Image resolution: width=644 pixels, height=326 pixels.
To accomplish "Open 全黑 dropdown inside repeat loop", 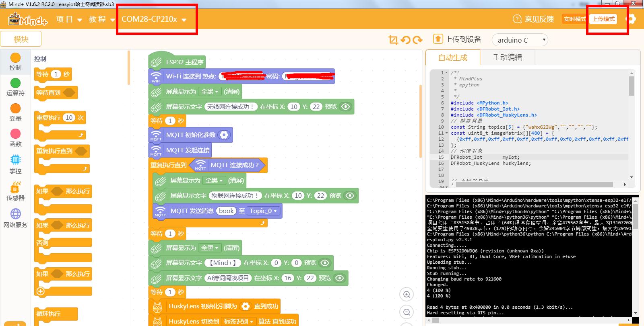I will [x=214, y=180].
